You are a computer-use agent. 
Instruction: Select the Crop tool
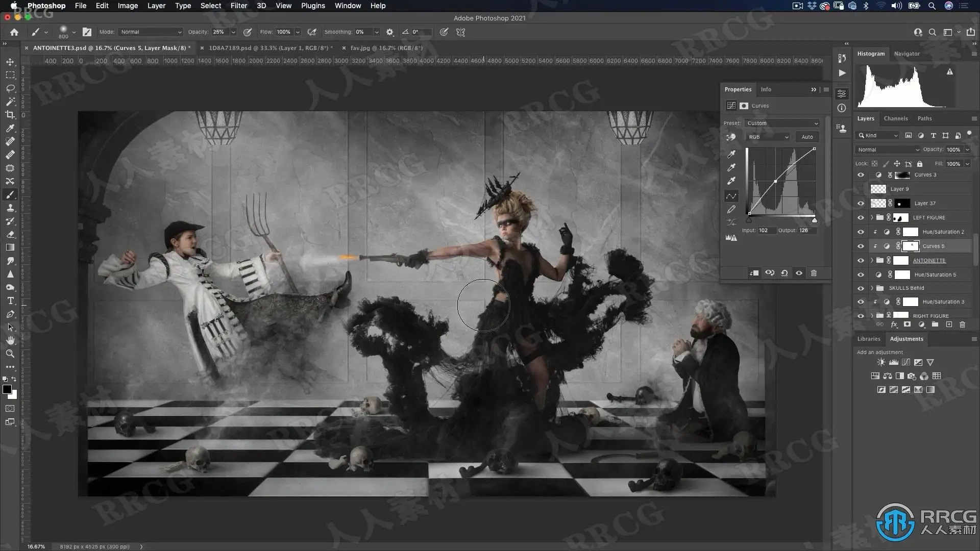(x=10, y=115)
